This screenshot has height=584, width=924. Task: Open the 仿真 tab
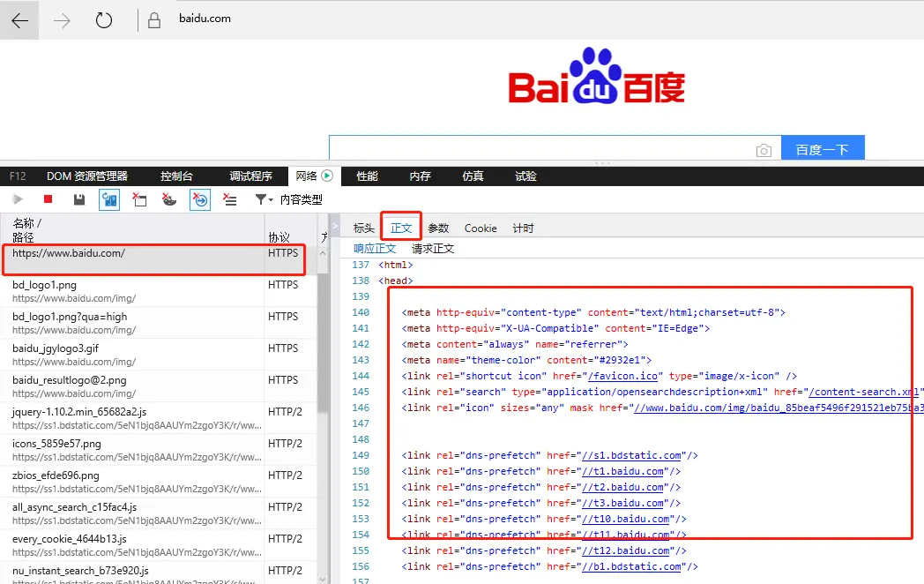pos(473,176)
